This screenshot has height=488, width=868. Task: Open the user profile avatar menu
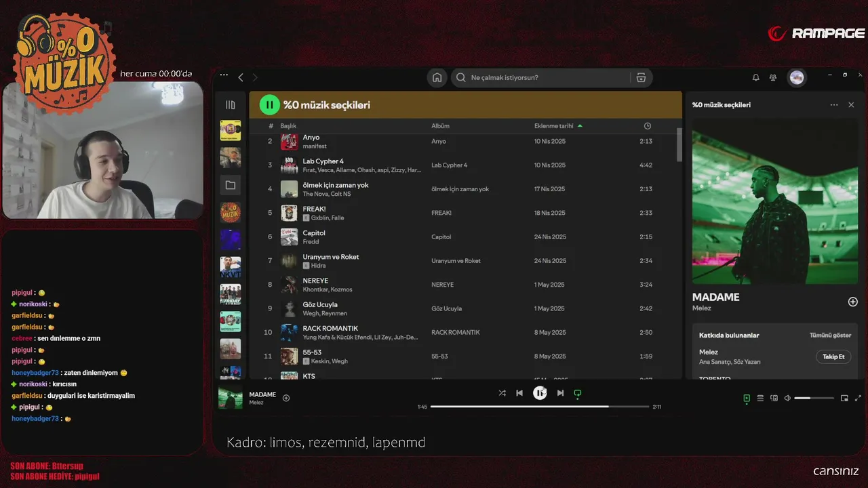797,77
